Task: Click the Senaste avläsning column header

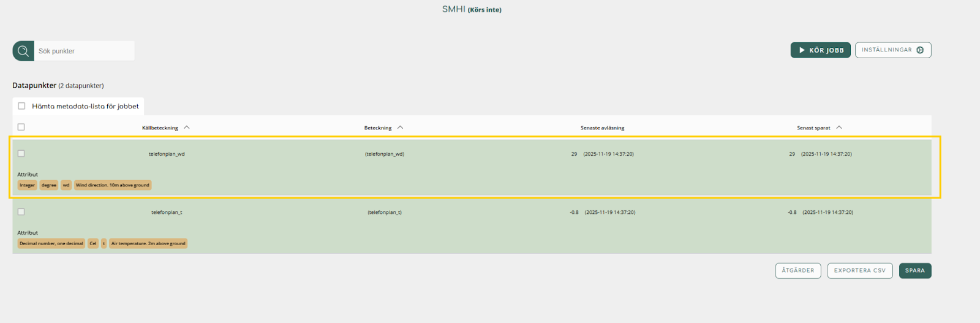Action: tap(602, 128)
